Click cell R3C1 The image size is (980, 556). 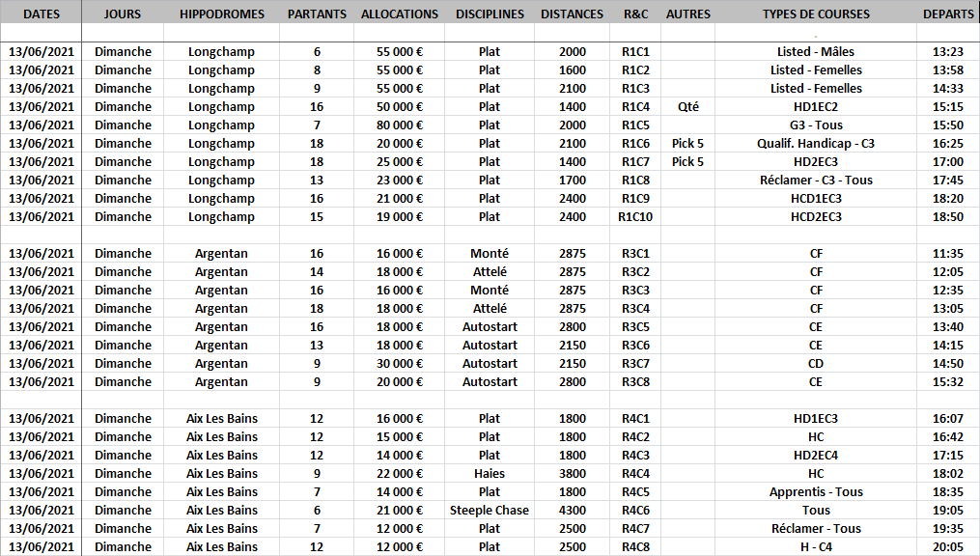(x=635, y=254)
